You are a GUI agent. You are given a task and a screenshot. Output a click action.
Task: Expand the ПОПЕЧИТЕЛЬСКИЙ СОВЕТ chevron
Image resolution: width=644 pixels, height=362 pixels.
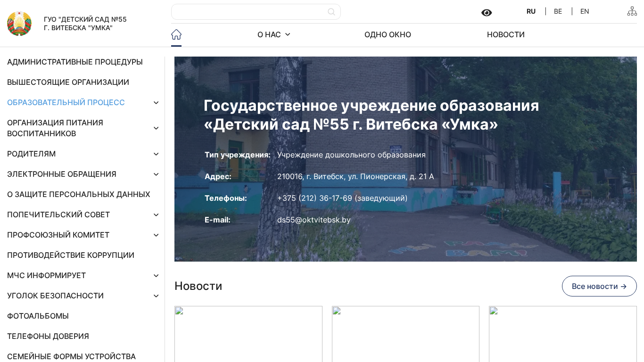pos(156,215)
